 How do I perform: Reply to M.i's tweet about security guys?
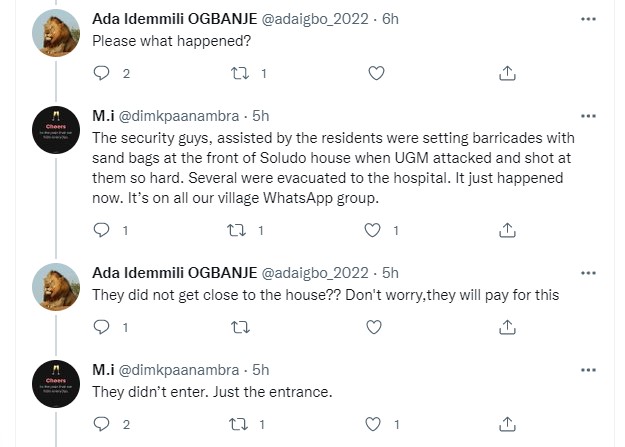(x=100, y=230)
